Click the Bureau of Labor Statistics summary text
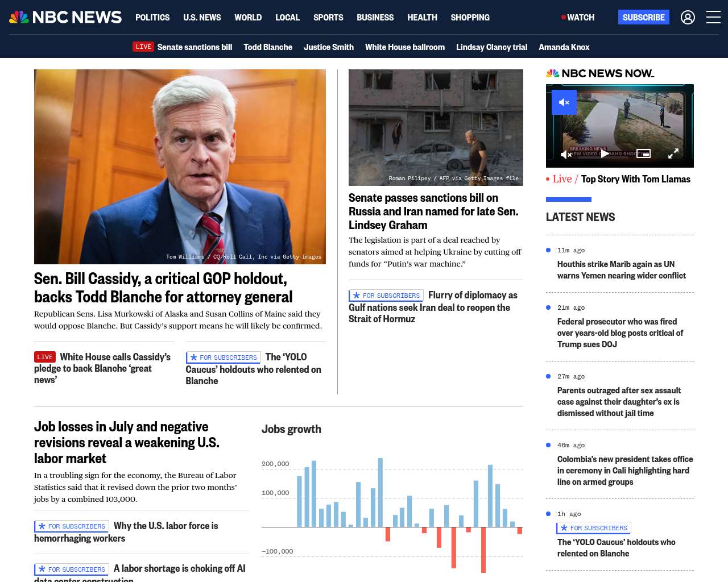This screenshot has width=728, height=582. click(135, 487)
